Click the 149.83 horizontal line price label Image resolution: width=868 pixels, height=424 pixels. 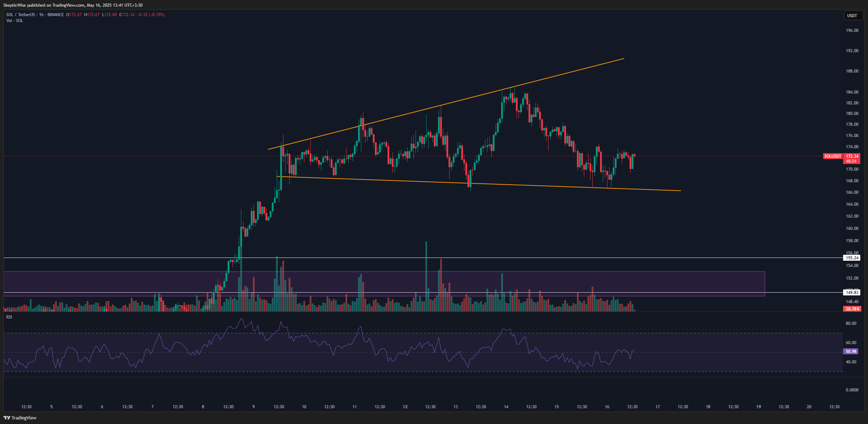[x=852, y=292]
